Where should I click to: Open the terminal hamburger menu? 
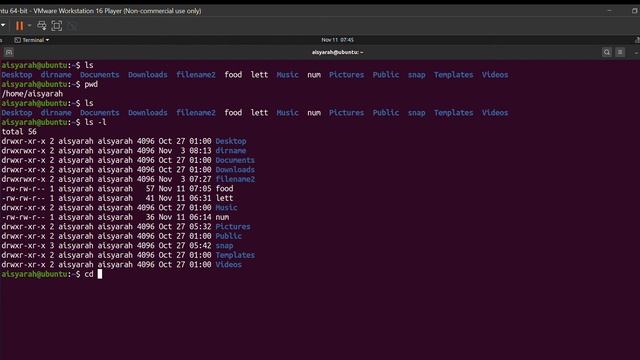click(620, 52)
